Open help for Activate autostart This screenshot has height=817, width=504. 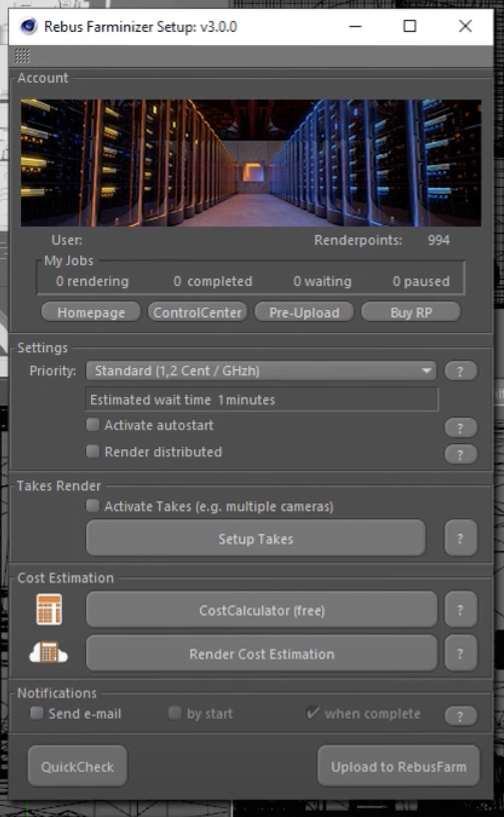coord(460,428)
